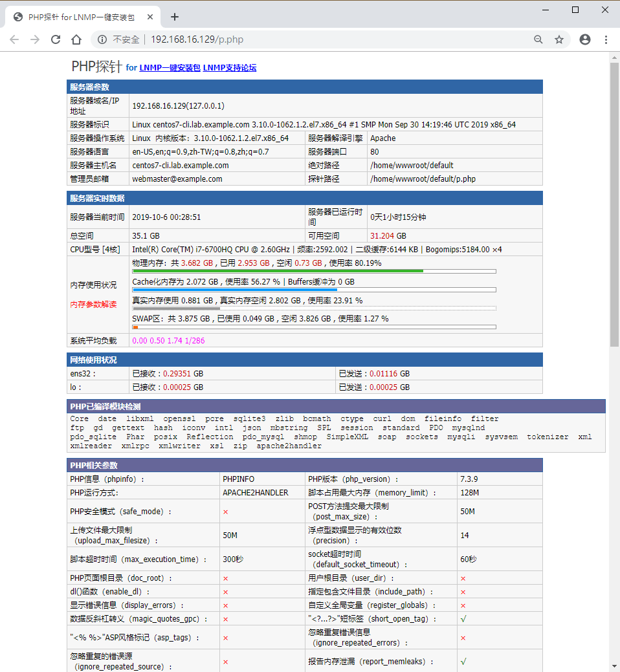
Task: Select the PHP探针 for LNMP tab
Action: (x=83, y=17)
